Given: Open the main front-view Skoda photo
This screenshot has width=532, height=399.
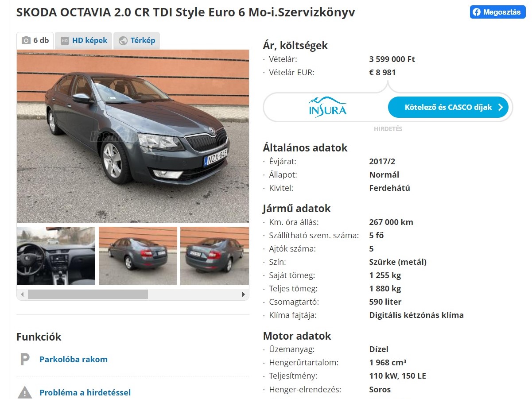Looking at the screenshot, I should click(133, 136).
